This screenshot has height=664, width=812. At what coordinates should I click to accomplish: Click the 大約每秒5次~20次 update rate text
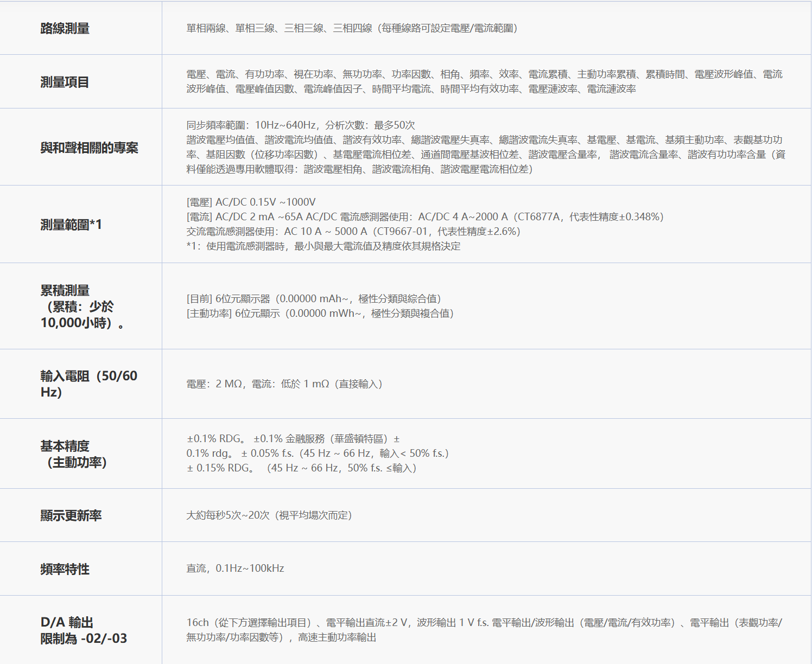pos(269,515)
